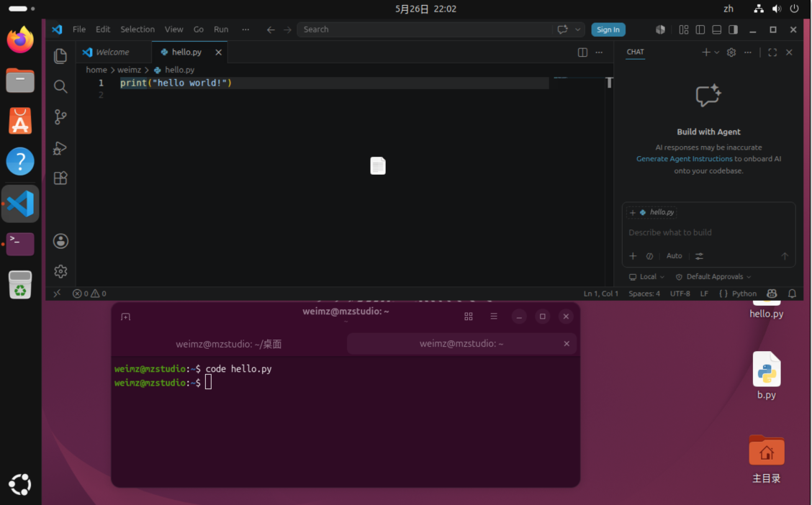This screenshot has height=505, width=812.
Task: Open the Run and Debug view
Action: [x=60, y=148]
